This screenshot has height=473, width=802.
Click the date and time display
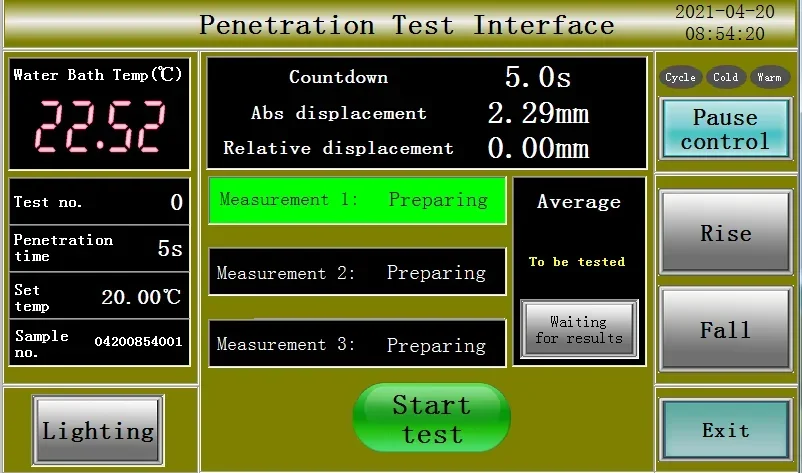click(725, 23)
